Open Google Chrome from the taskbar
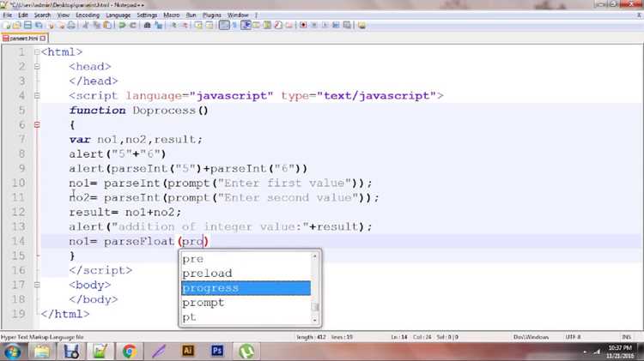 pos(129,352)
